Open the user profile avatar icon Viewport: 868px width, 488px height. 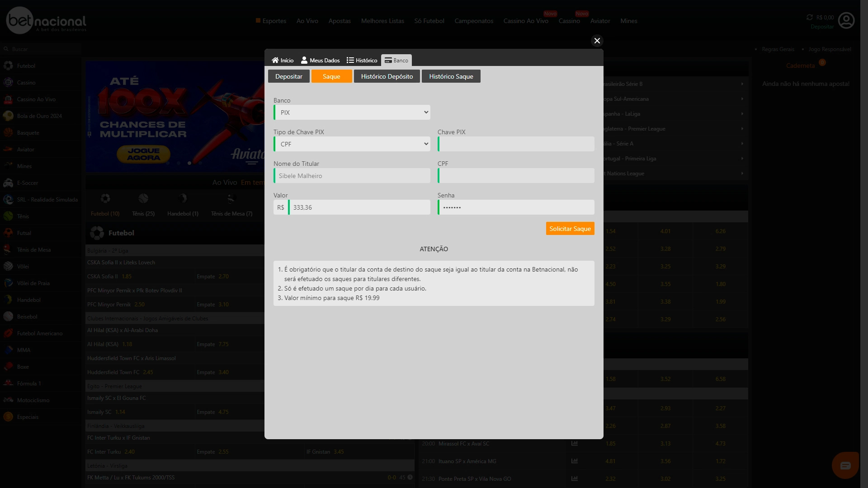pyautogui.click(x=846, y=21)
